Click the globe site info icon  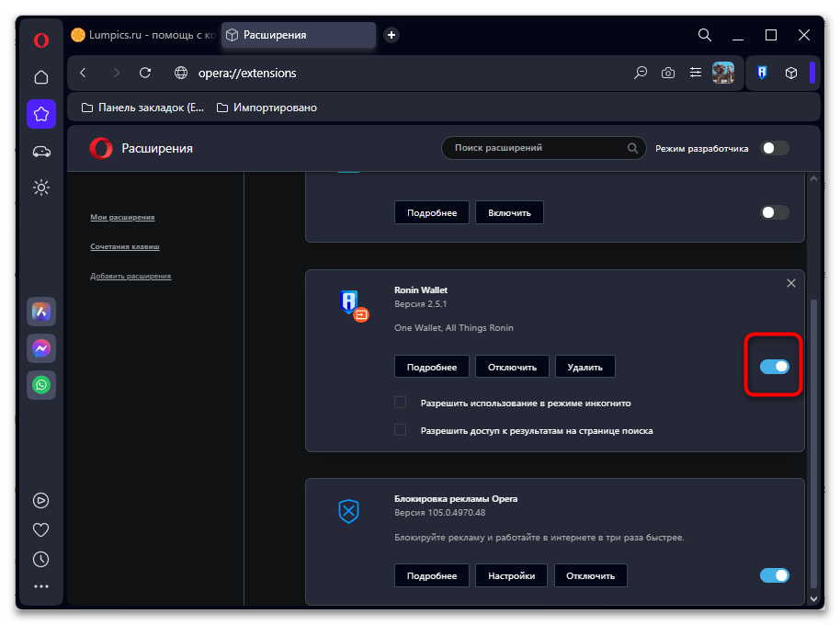[181, 73]
